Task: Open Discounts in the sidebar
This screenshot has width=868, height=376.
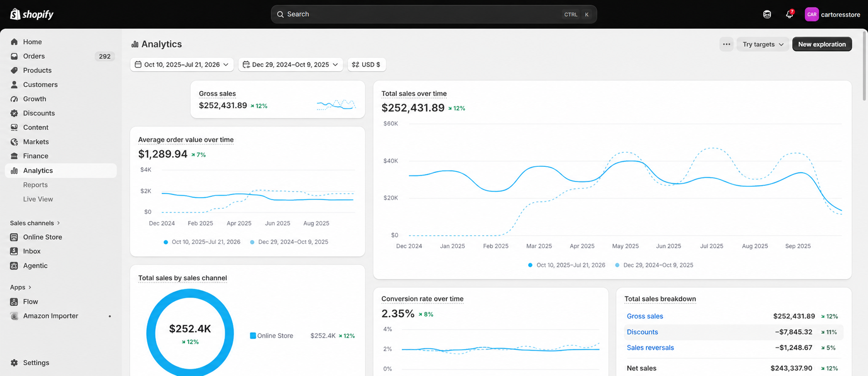Action: 39,113
